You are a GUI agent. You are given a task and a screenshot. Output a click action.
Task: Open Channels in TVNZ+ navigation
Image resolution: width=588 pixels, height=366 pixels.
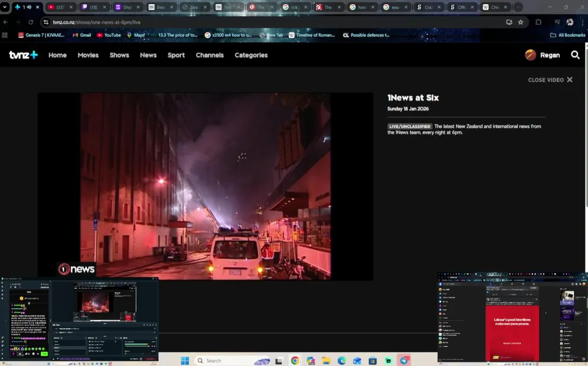coord(209,55)
